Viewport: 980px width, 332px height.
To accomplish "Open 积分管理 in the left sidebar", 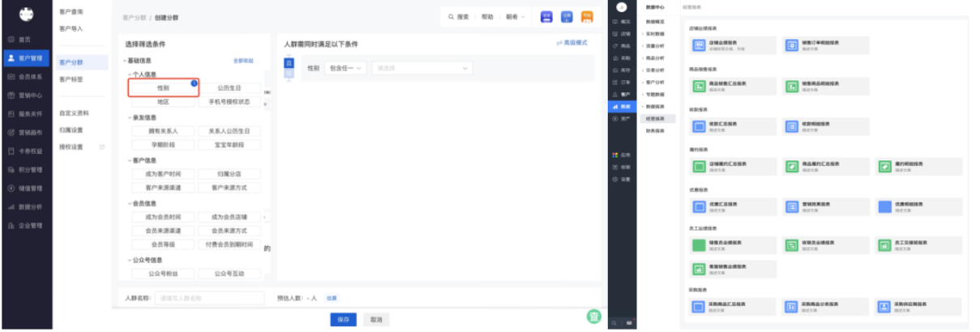I will click(x=26, y=170).
